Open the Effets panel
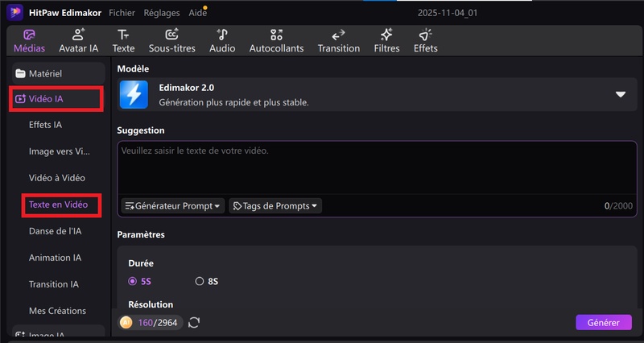The height and width of the screenshot is (343, 644). tap(426, 41)
